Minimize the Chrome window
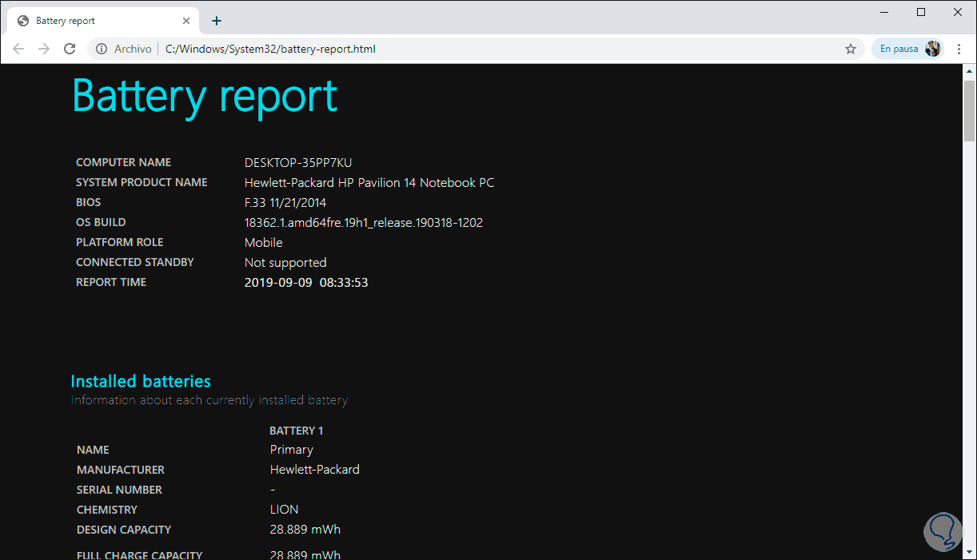Screen dimensions: 977x560 pos(884,12)
